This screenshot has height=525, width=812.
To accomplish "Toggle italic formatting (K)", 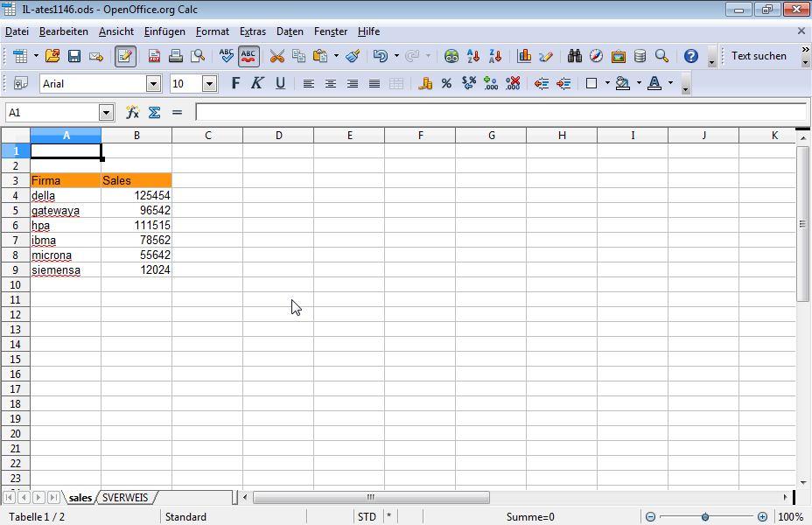I will (x=257, y=83).
